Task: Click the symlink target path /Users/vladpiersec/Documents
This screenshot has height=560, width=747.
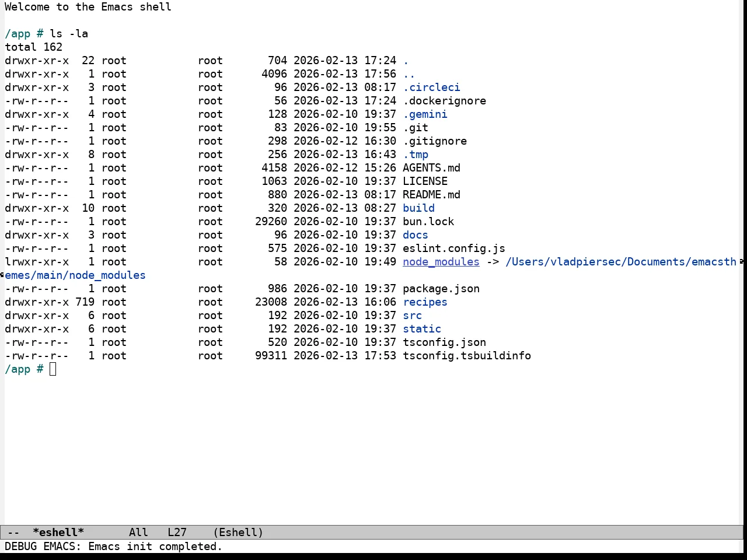Action: 595,262
